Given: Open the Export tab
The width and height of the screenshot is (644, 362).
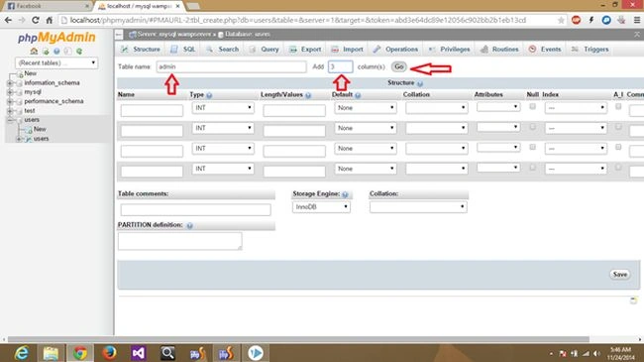Looking at the screenshot, I should (305, 49).
